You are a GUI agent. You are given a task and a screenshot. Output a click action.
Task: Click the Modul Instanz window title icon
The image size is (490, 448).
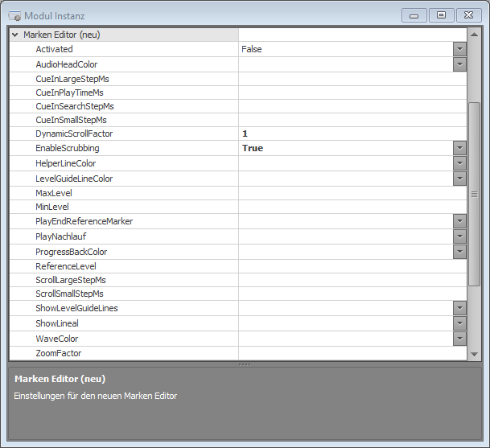14,15
